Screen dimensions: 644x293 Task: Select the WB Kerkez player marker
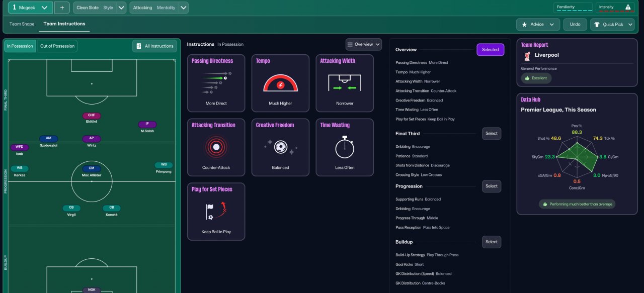coord(20,171)
